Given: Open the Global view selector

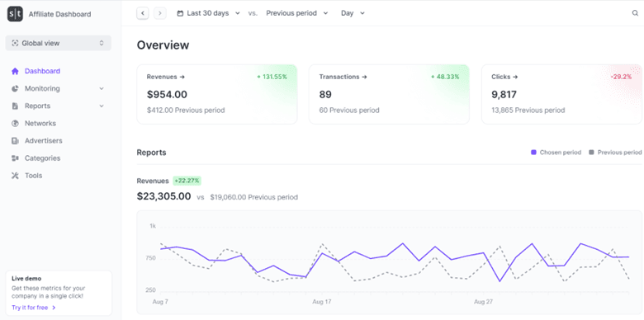Looking at the screenshot, I should (59, 43).
